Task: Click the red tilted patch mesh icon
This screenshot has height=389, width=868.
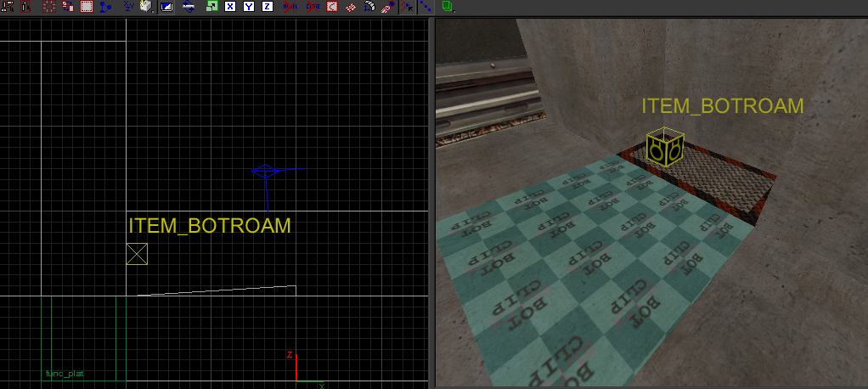Action: click(351, 7)
